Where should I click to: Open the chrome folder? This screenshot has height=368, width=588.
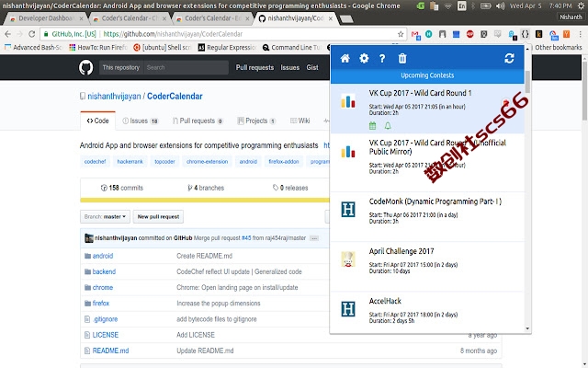pyautogui.click(x=102, y=287)
